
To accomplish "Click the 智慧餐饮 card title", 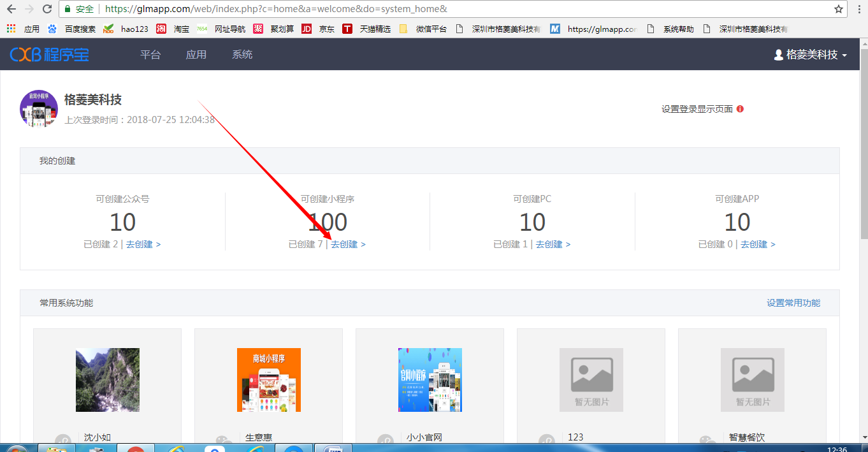I will click(747, 437).
